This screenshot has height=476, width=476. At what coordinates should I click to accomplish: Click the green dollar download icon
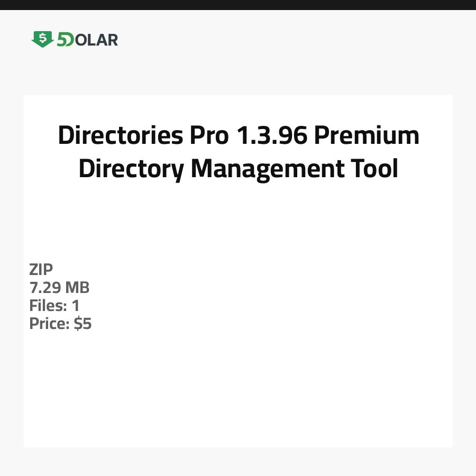(42, 39)
